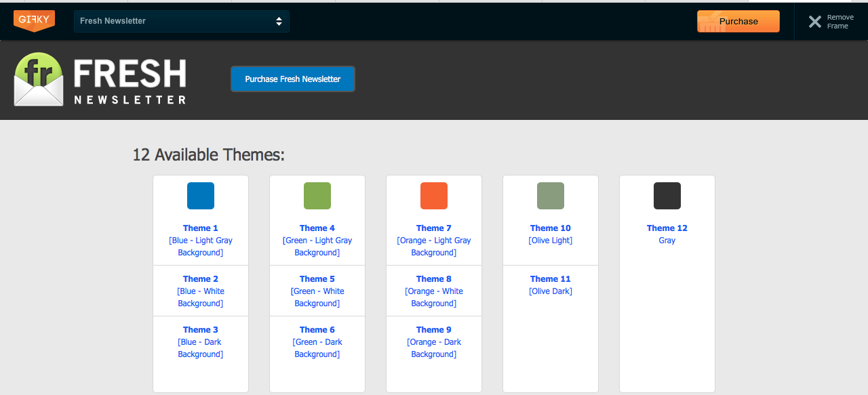Screen dimensions: 868x395
Task: Open Theme 12 Gray link
Action: point(667,234)
